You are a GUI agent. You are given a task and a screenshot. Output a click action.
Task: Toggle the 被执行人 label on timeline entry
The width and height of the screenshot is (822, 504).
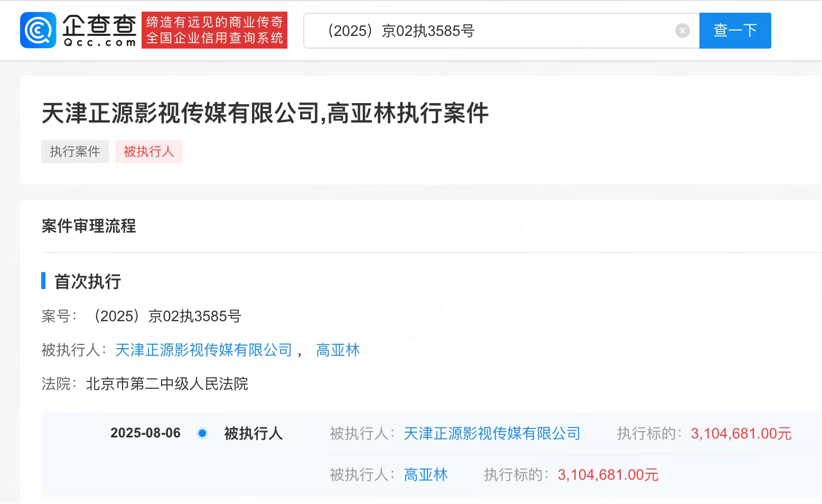click(x=254, y=434)
